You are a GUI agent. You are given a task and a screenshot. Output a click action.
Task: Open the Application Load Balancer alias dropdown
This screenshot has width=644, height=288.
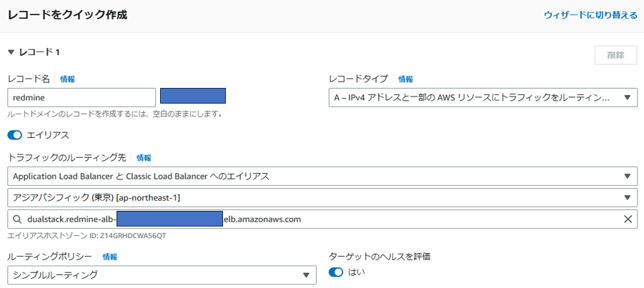coord(322,177)
